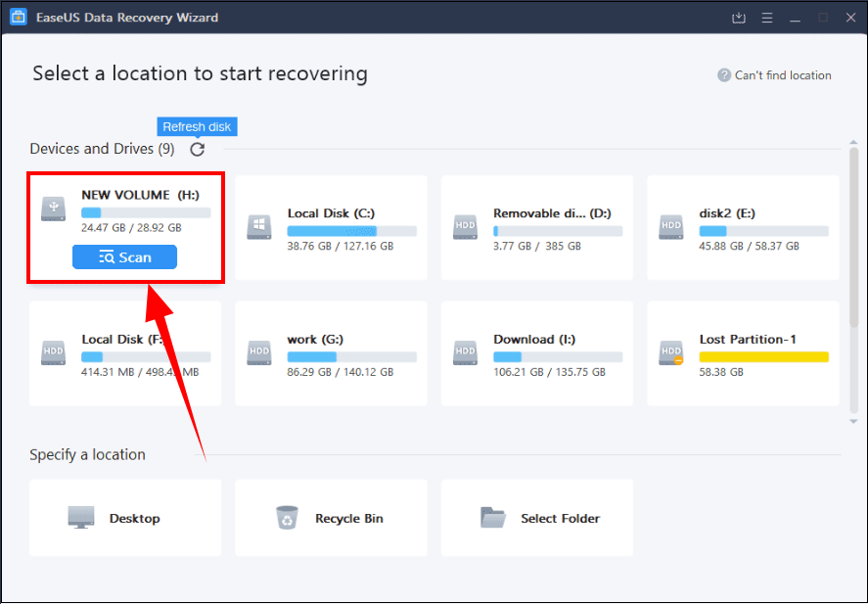Close the EaseUS Data Recovery Wizard
The image size is (868, 604).
(850, 18)
